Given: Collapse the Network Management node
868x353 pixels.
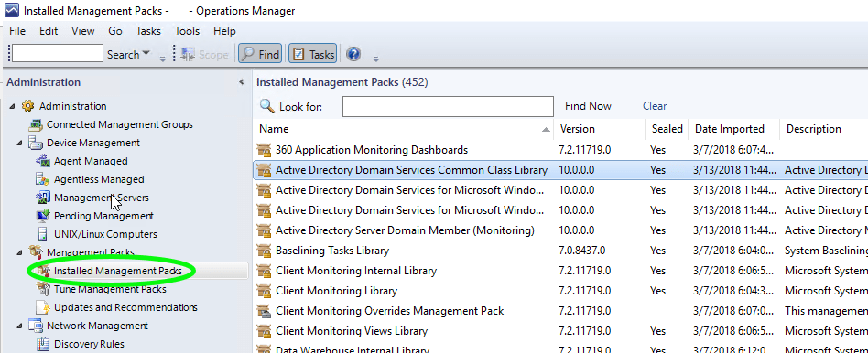Looking at the screenshot, I should coord(20,326).
